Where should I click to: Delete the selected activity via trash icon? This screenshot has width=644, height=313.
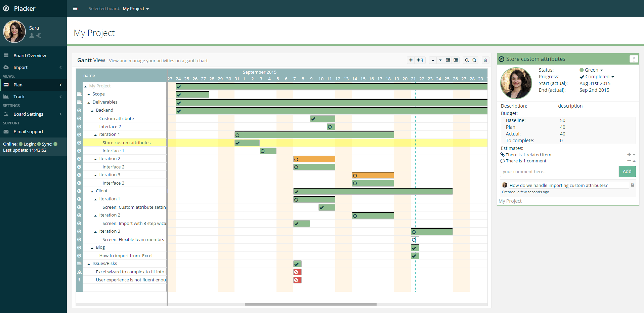pyautogui.click(x=485, y=60)
